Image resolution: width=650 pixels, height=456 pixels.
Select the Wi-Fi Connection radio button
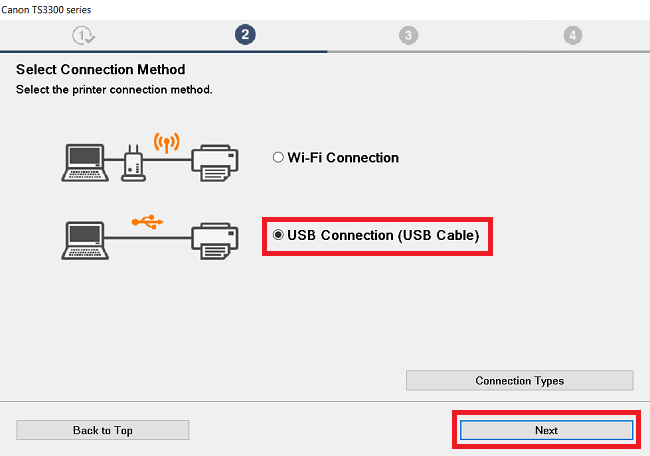278,157
